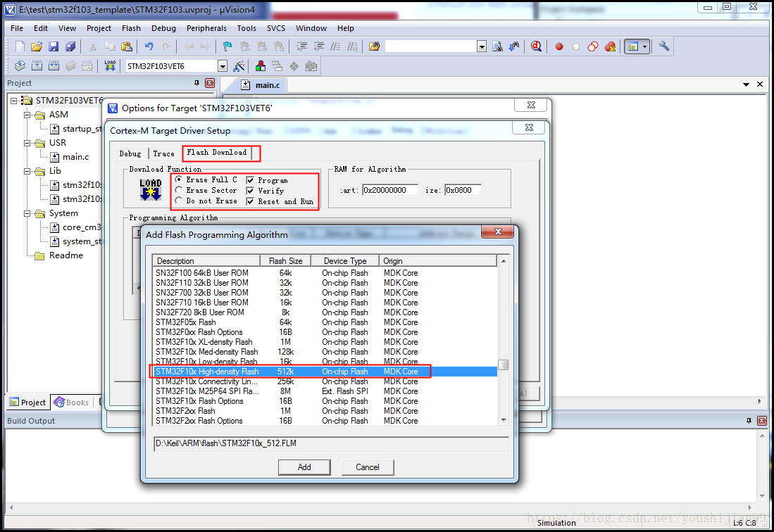Collapse the ASM folder in project tree
Image resolution: width=774 pixels, height=532 pixels.
[27, 115]
